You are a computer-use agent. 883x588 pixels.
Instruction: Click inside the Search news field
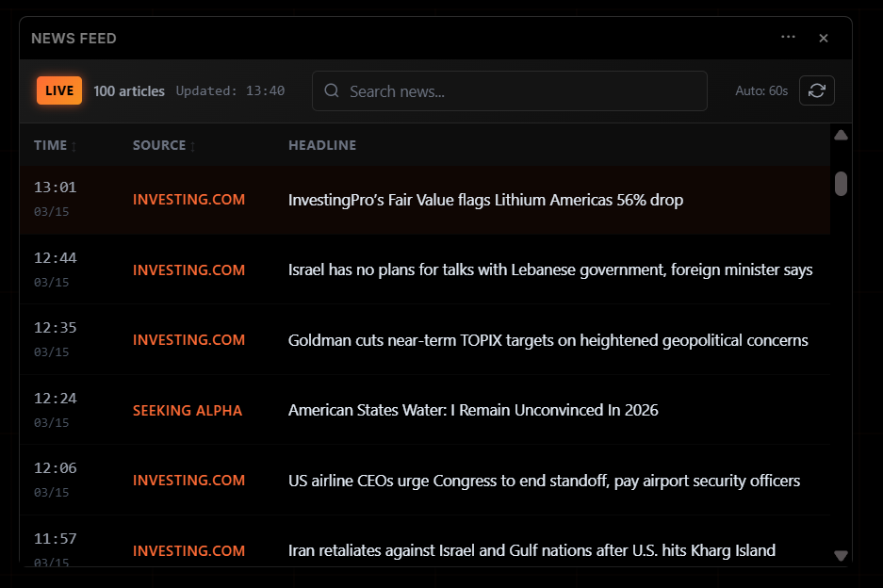[x=510, y=90]
